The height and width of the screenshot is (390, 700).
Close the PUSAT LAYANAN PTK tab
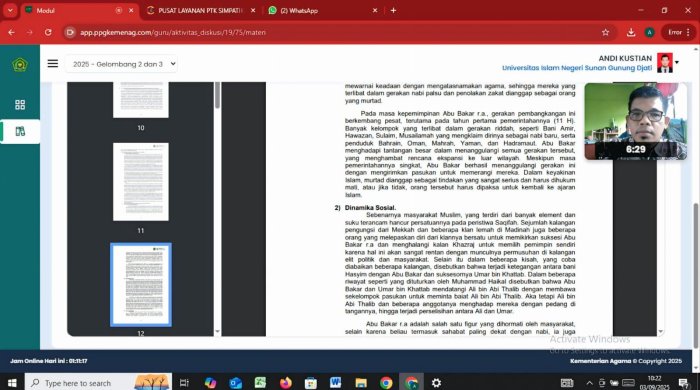pos(253,10)
